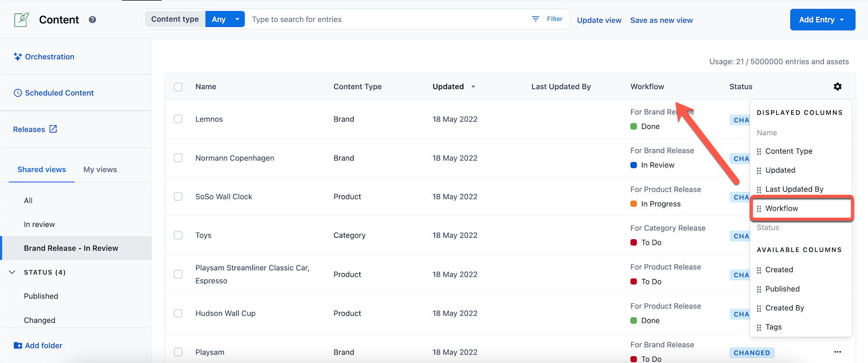Click Save as new view
The width and height of the screenshot is (868, 363).
point(661,20)
